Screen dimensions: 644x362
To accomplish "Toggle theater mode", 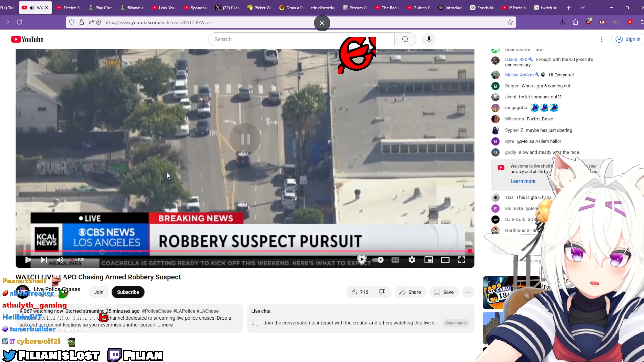I will click(x=445, y=260).
